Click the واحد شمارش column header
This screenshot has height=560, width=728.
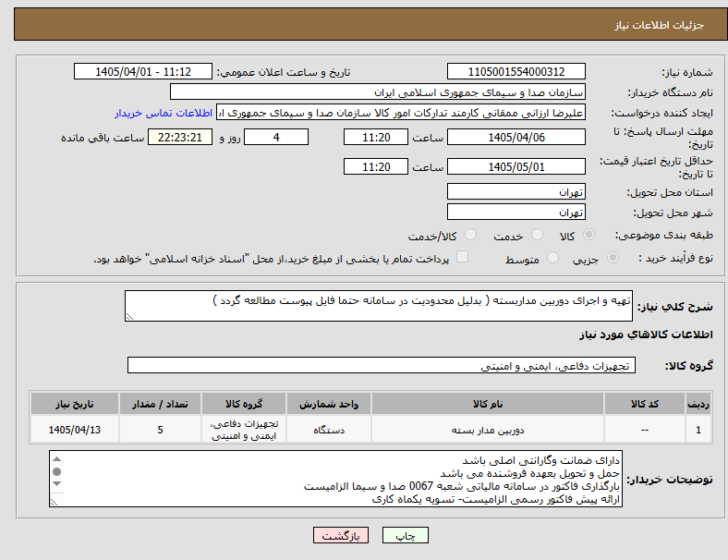329,404
